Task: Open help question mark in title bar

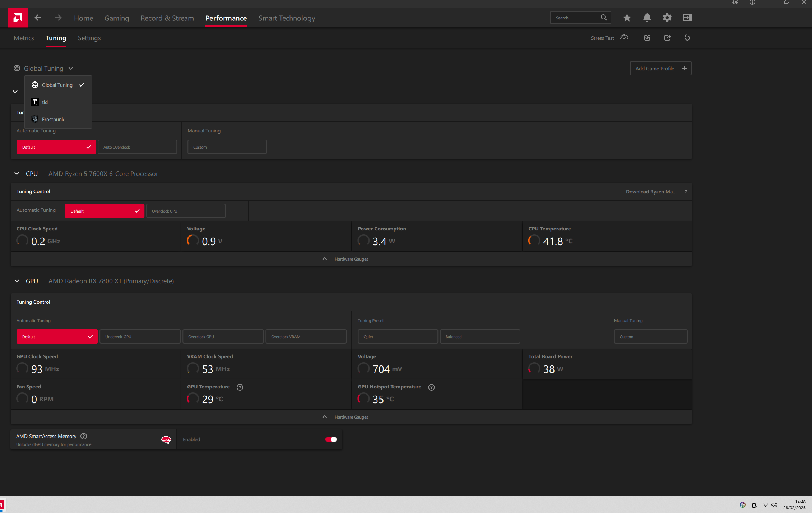Action: 752,3
